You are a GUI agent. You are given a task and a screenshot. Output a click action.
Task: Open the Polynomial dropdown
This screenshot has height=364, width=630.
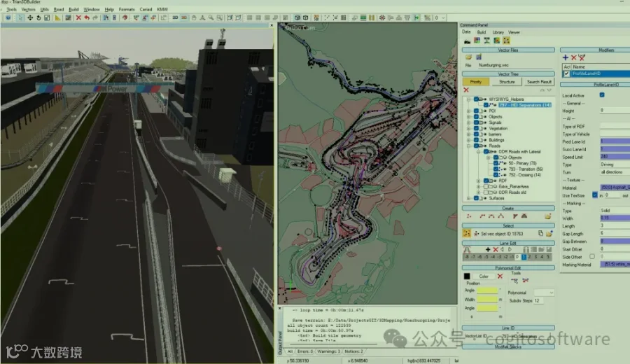pos(545,293)
